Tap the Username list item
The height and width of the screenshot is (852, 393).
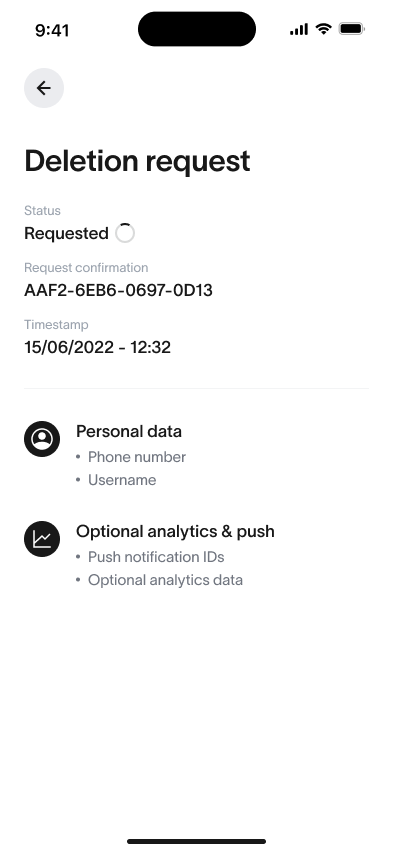pos(122,480)
